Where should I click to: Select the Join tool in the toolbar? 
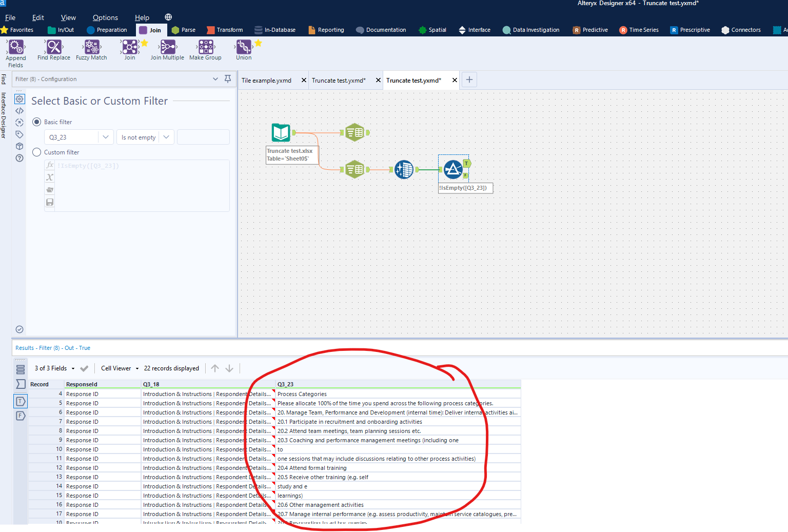pyautogui.click(x=129, y=50)
